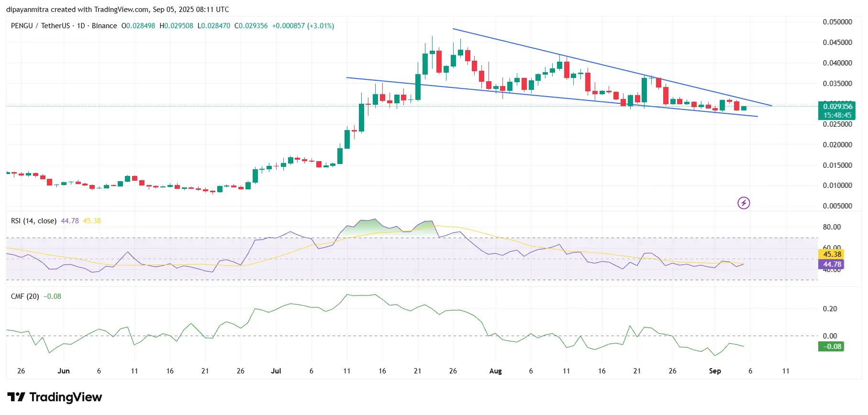The height and width of the screenshot is (415, 868).
Task: Click the 0.20 level on CMF scale
Action: [x=830, y=309]
